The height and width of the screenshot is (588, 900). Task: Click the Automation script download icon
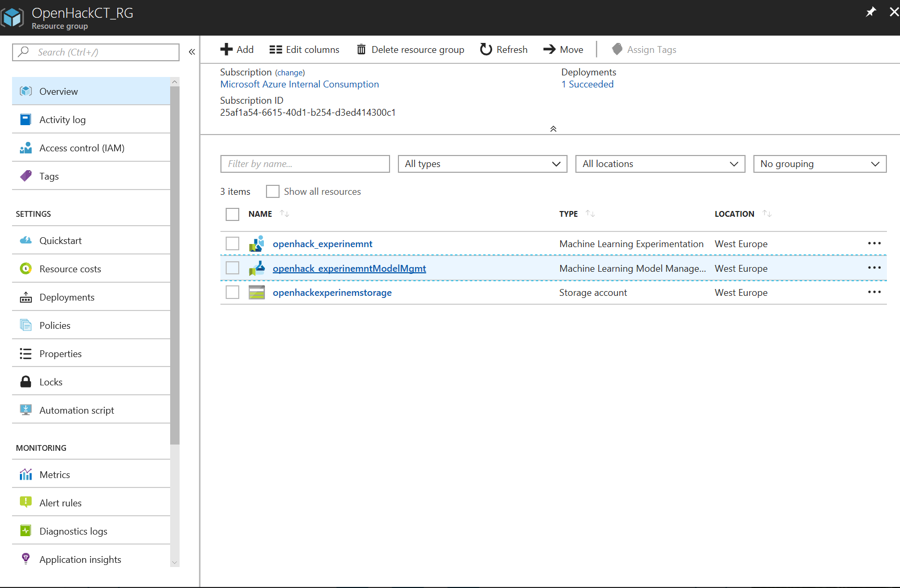click(x=26, y=410)
